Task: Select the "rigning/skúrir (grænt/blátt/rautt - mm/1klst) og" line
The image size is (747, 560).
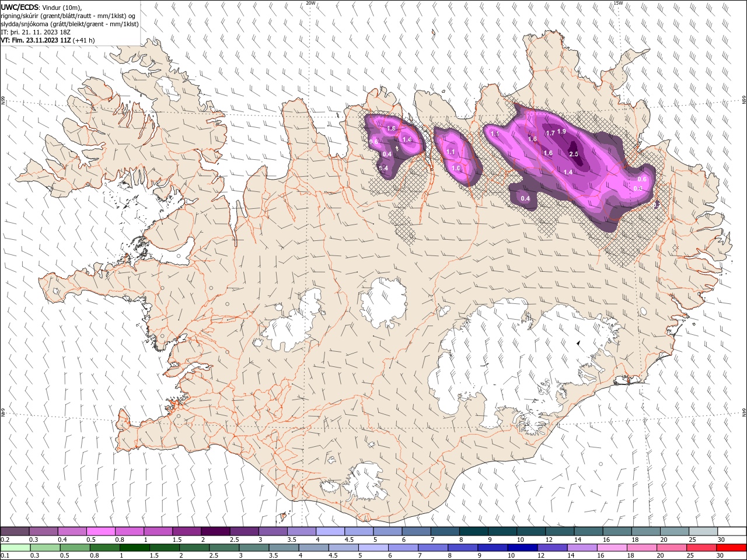Action: (68, 15)
